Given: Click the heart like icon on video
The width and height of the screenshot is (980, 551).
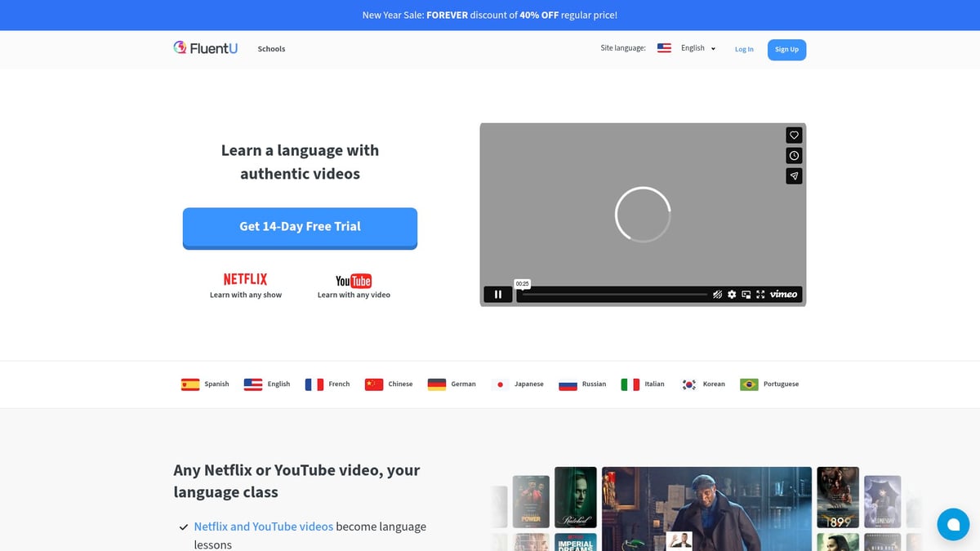Looking at the screenshot, I should pos(794,136).
